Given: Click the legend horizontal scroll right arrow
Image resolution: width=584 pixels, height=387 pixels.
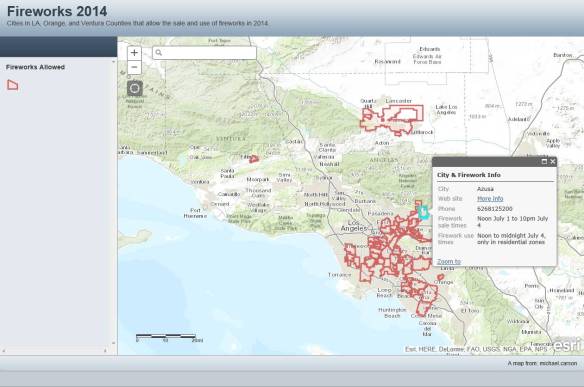Looking at the screenshot, I should click(105, 350).
